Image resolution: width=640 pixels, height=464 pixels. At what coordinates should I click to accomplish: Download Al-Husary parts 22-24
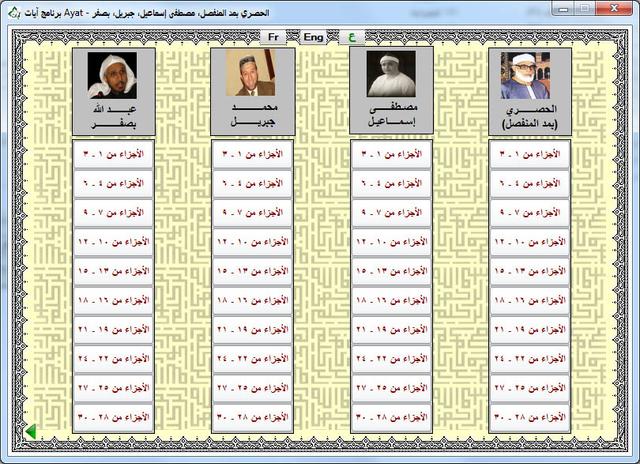coord(530,359)
